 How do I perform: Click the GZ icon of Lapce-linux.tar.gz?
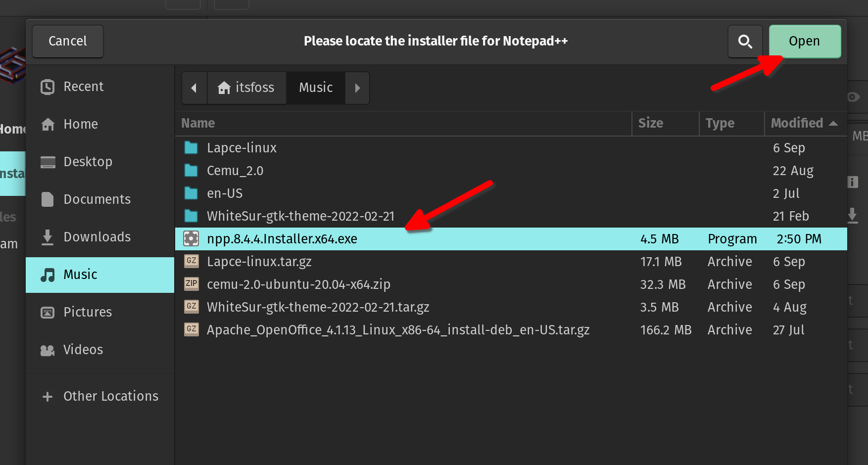tap(191, 261)
